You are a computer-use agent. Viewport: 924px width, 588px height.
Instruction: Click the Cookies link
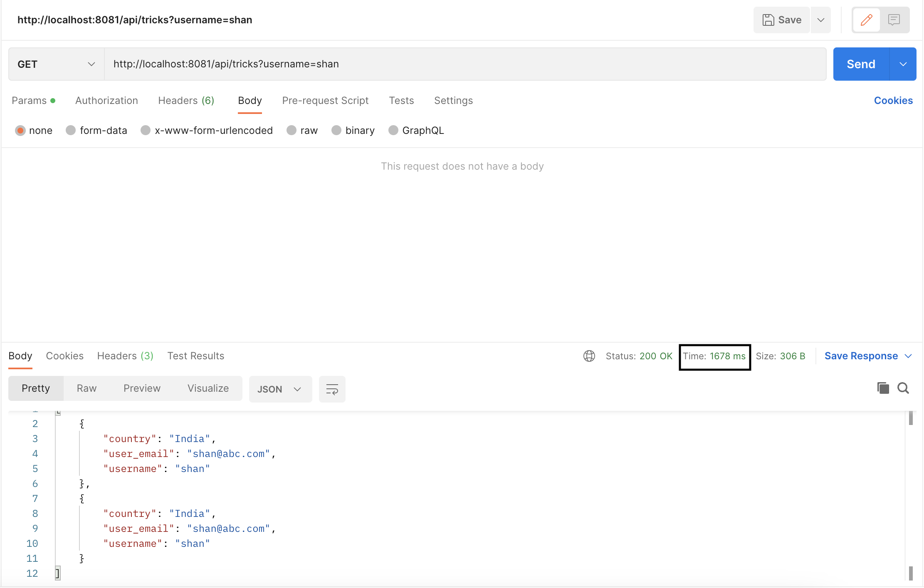[893, 101]
